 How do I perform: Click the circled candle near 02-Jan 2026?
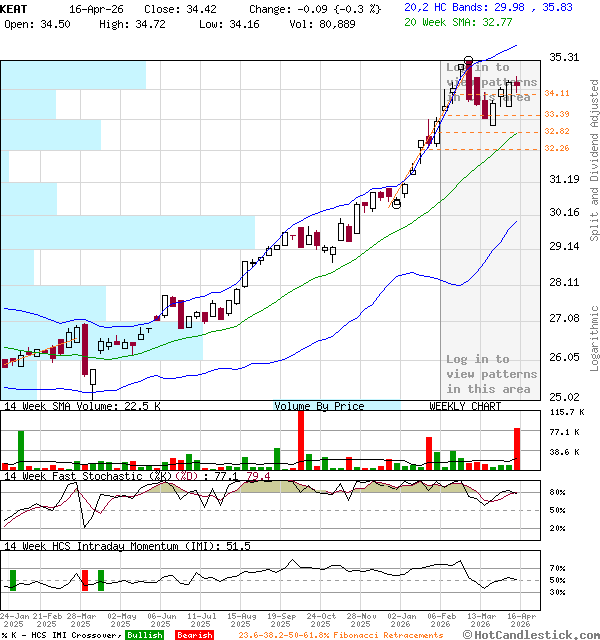coord(397,203)
